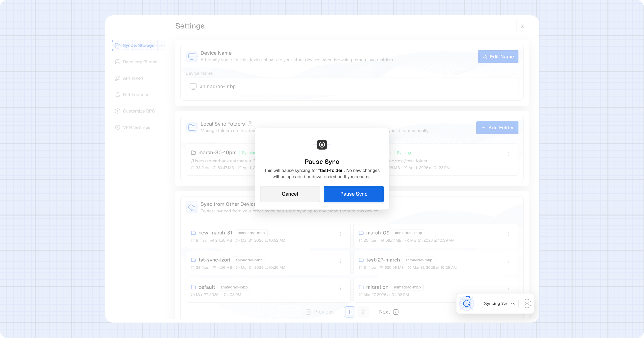Go to VPN Settings

(x=136, y=127)
